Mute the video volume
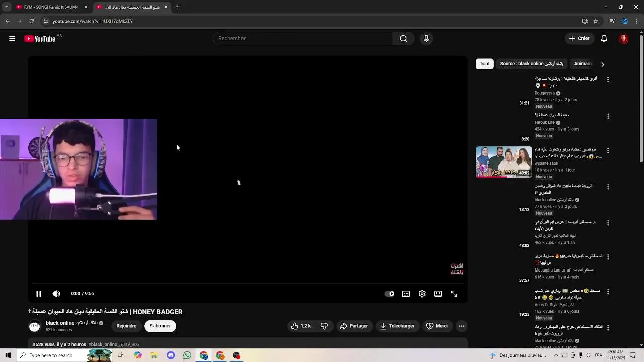644x362 pixels. (56, 294)
